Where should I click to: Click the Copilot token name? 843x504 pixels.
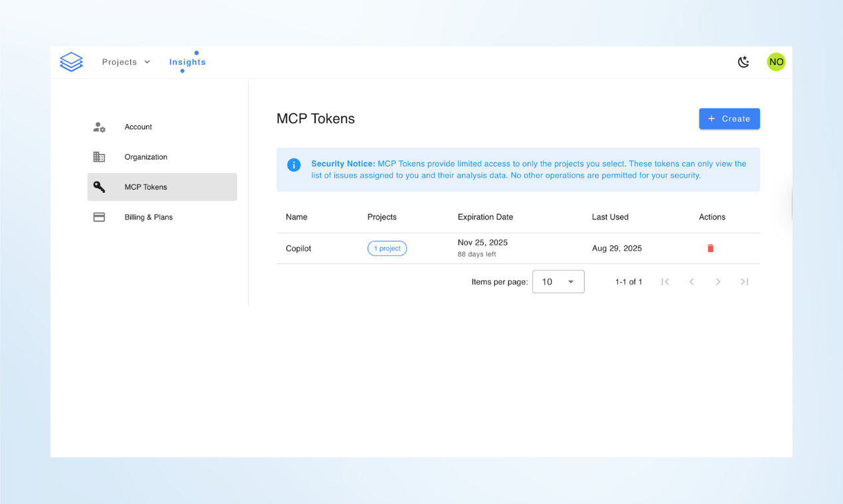[299, 249]
